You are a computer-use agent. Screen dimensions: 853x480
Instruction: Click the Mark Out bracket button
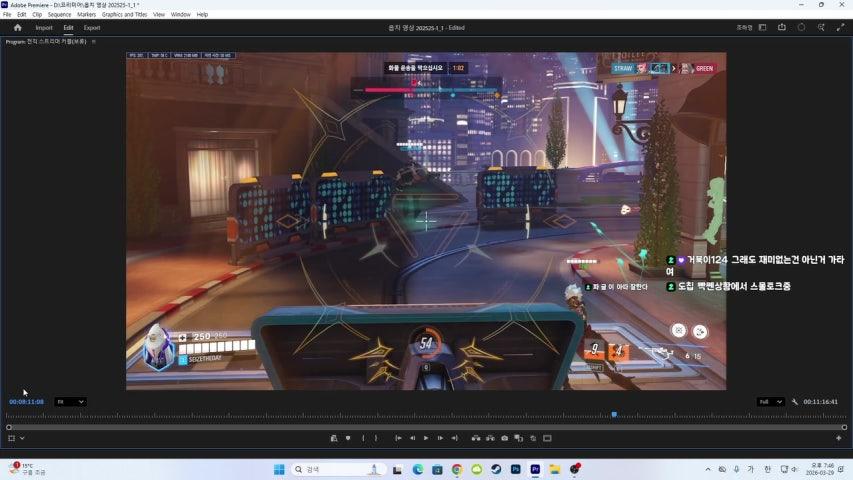click(376, 438)
